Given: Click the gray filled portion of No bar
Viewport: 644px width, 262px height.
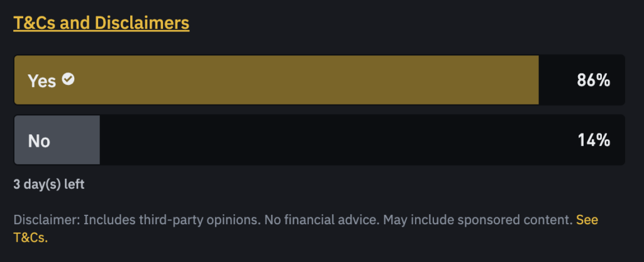Looking at the screenshot, I should point(57,140).
